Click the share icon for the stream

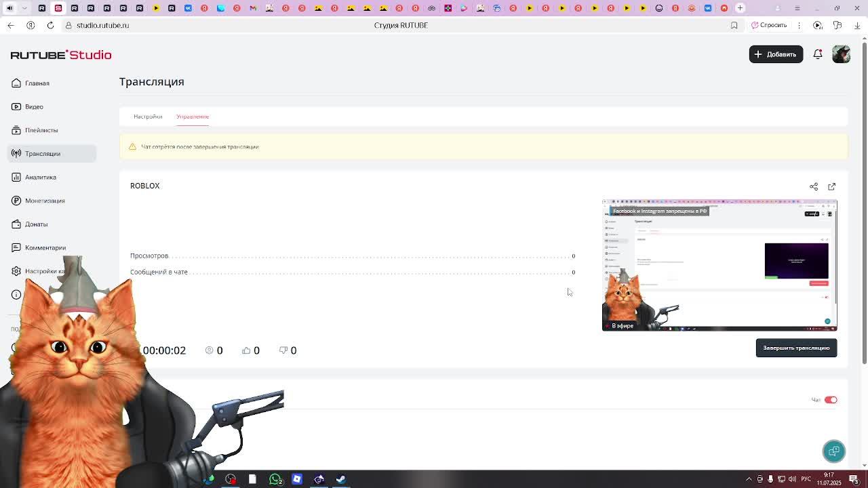(814, 186)
